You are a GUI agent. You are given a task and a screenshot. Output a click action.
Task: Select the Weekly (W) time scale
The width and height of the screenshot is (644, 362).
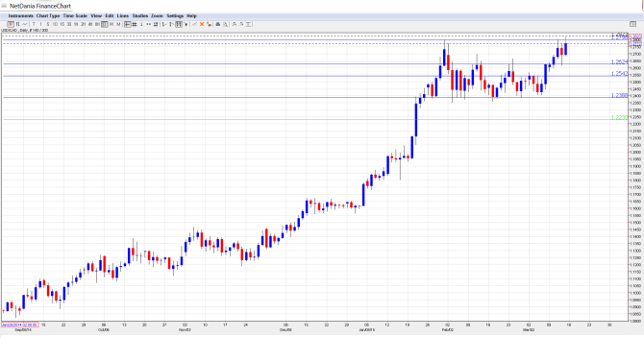[x=111, y=25]
